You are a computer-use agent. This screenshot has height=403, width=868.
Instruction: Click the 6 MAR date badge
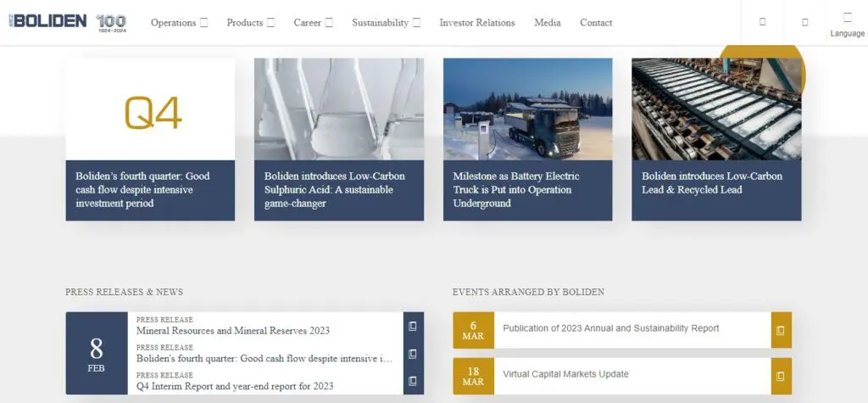coord(473,330)
